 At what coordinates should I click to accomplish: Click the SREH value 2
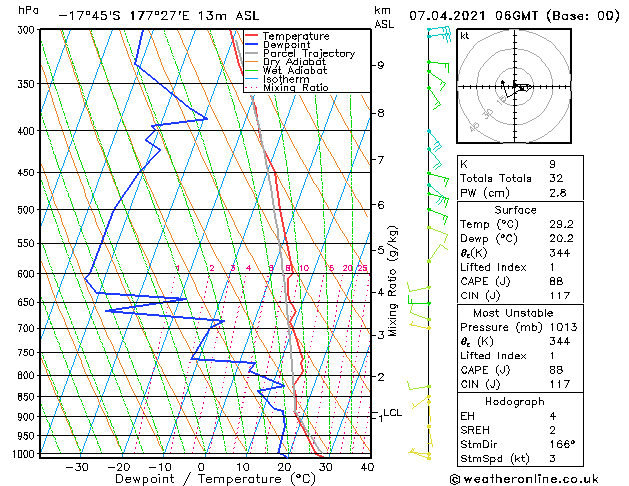point(552,430)
